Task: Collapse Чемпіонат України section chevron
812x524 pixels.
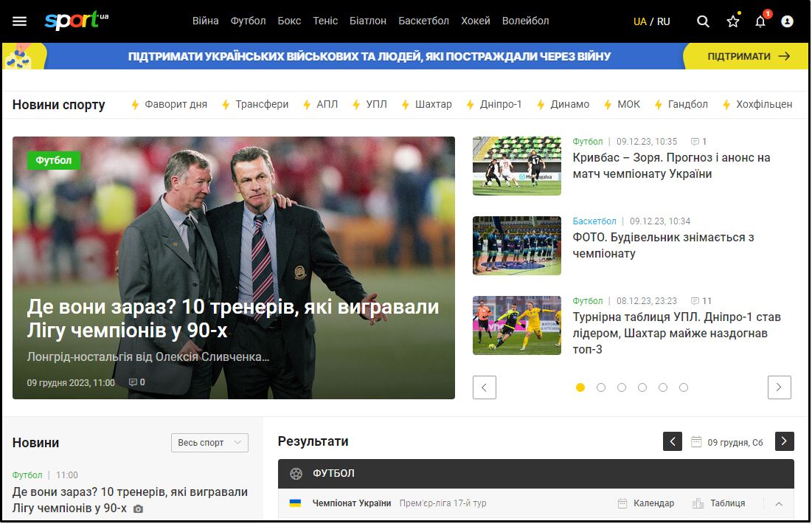Action: 778,503
